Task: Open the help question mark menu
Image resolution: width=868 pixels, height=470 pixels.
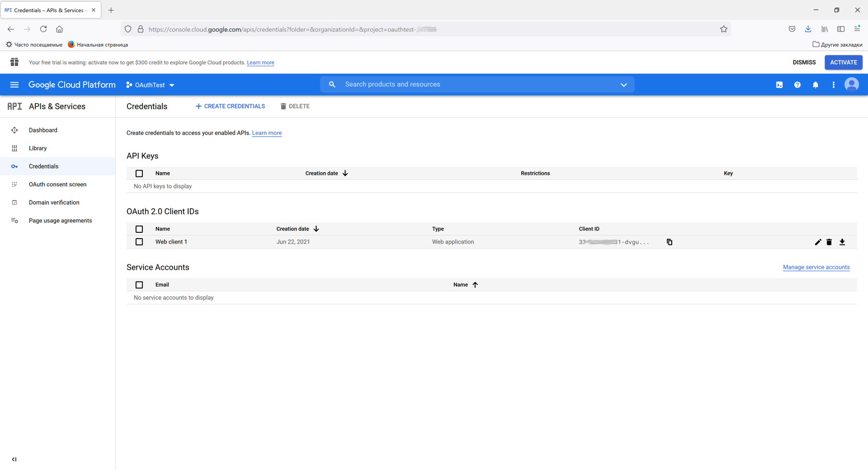Action: [797, 85]
